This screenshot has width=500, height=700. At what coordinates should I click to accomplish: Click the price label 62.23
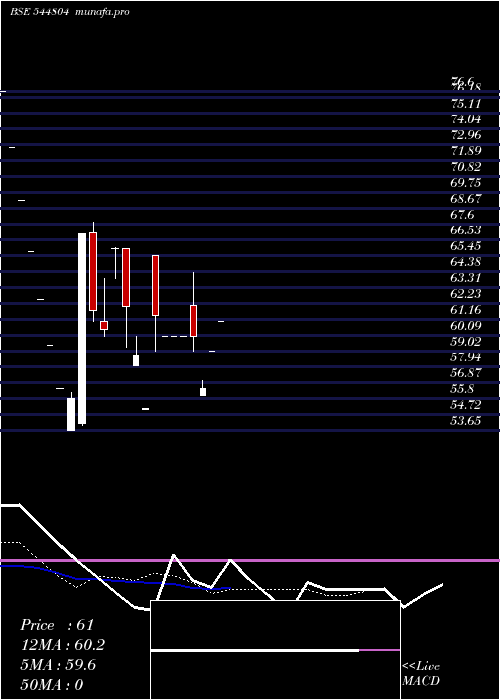pos(466,294)
